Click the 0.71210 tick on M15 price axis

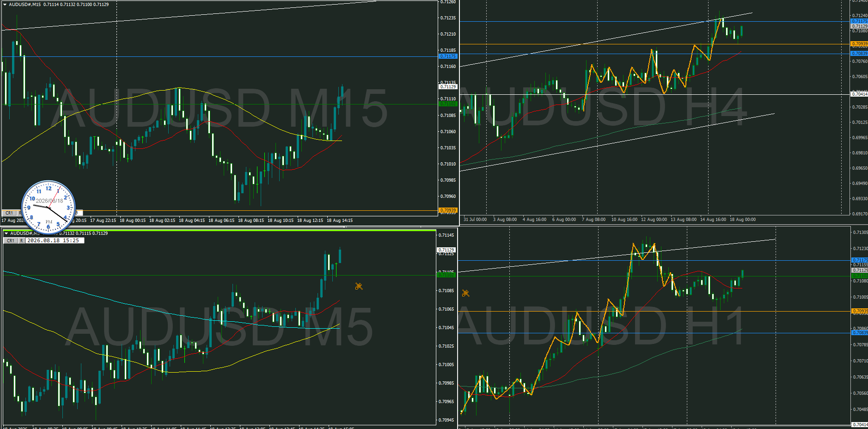448,34
